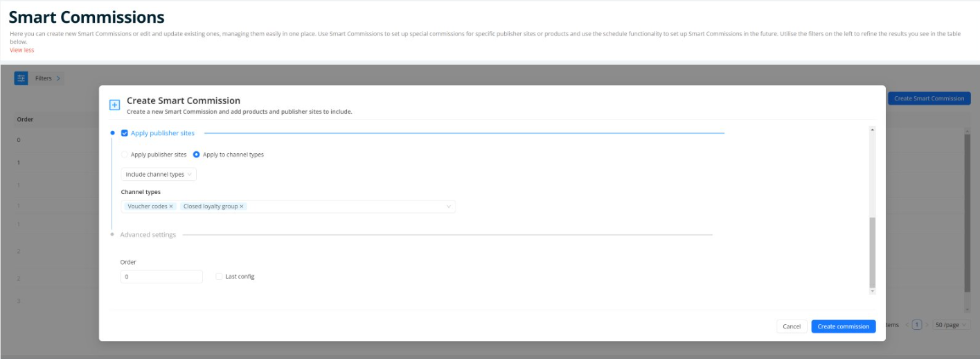The height and width of the screenshot is (359, 980).
Task: Uncheck the Apply publisher sites checkbox
Action: click(x=125, y=133)
